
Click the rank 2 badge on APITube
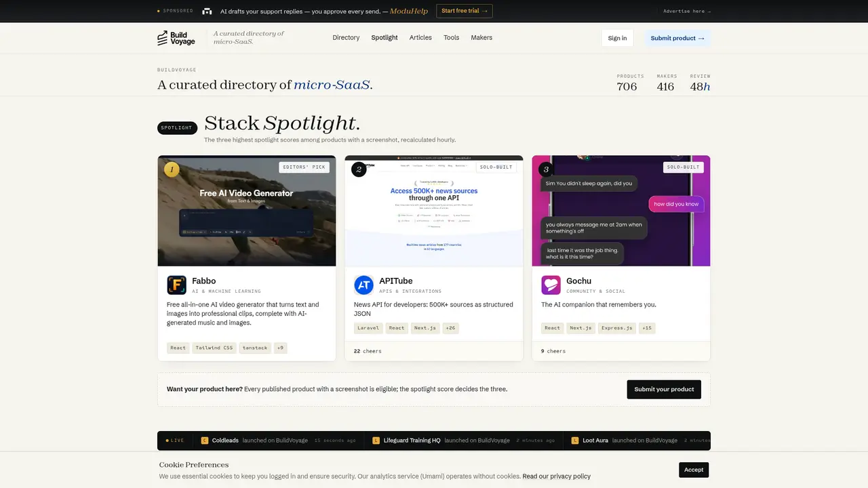[359, 169]
